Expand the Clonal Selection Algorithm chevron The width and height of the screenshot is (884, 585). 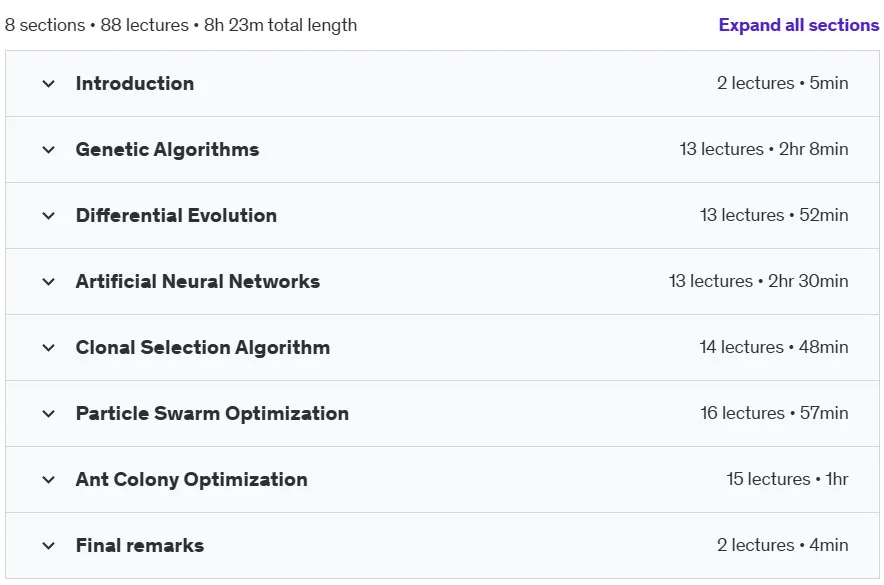48,348
